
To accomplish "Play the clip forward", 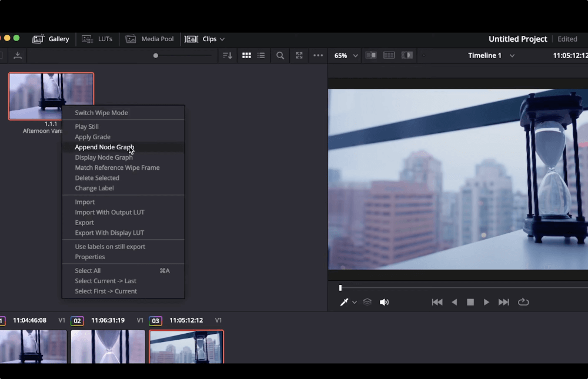I will click(x=486, y=302).
